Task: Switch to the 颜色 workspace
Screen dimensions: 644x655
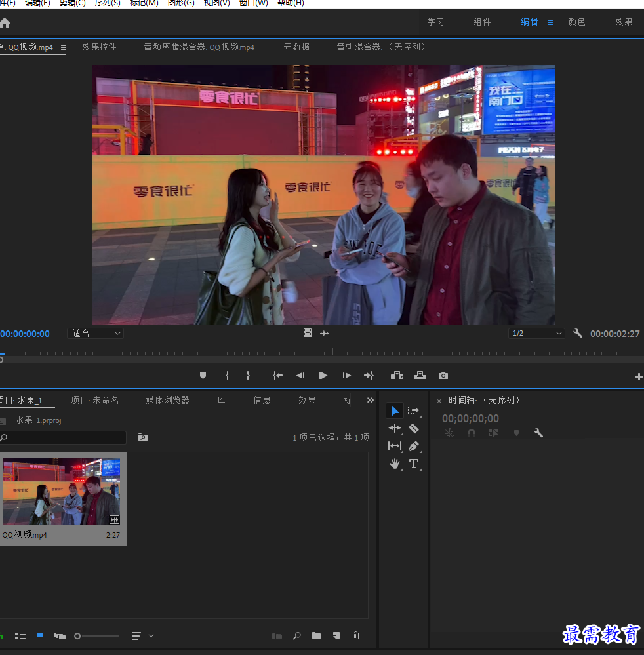Action: pos(576,22)
